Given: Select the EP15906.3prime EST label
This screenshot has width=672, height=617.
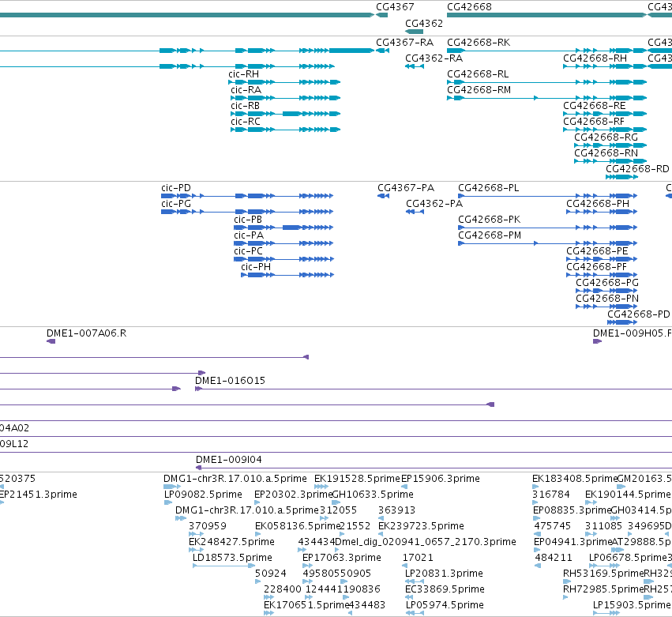Looking at the screenshot, I should pos(440,479).
